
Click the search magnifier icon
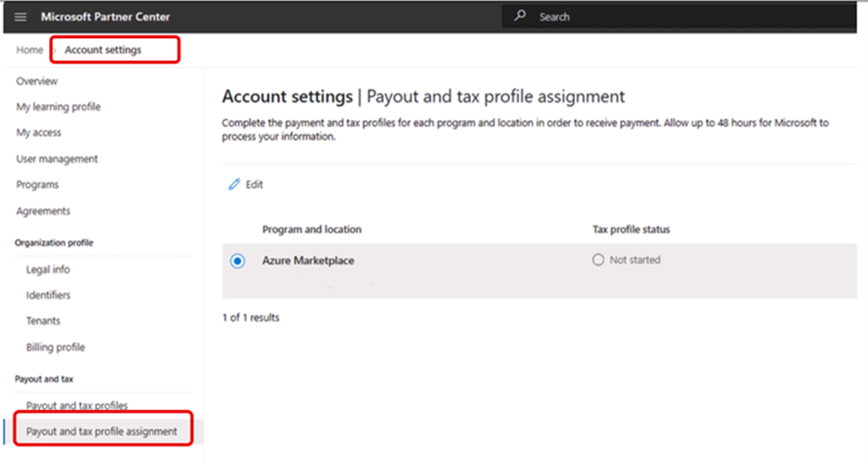(521, 16)
